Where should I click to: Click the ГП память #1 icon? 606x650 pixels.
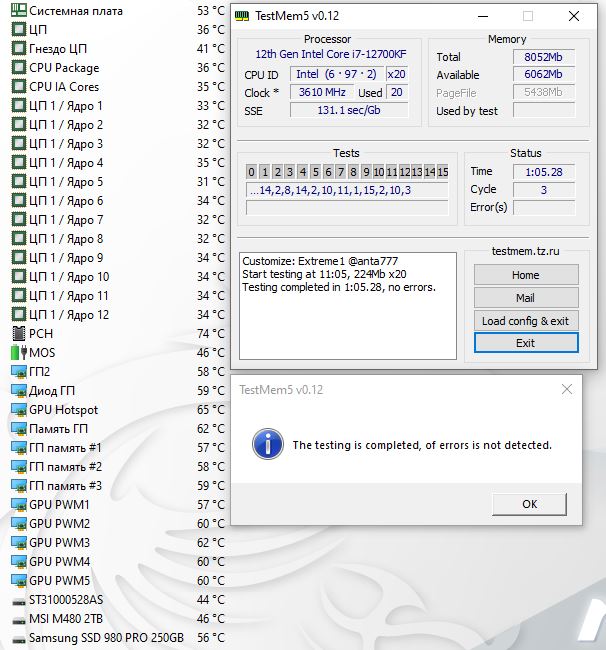(19, 448)
